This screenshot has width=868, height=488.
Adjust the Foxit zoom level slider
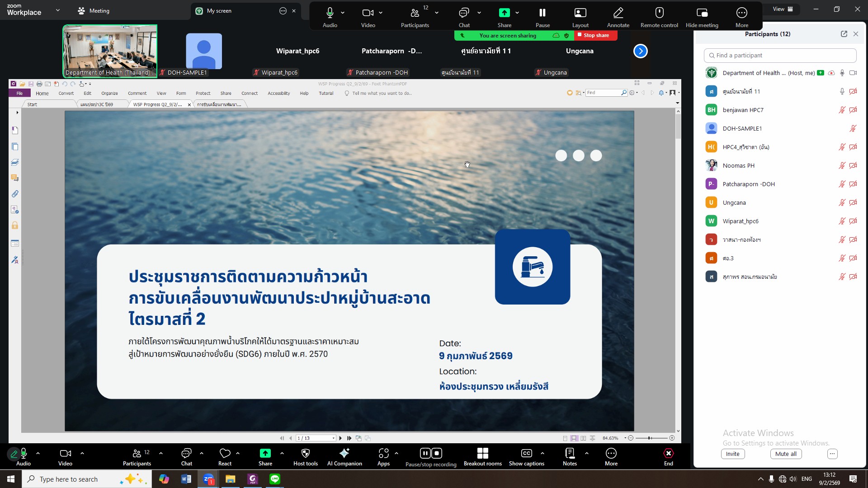click(x=650, y=438)
